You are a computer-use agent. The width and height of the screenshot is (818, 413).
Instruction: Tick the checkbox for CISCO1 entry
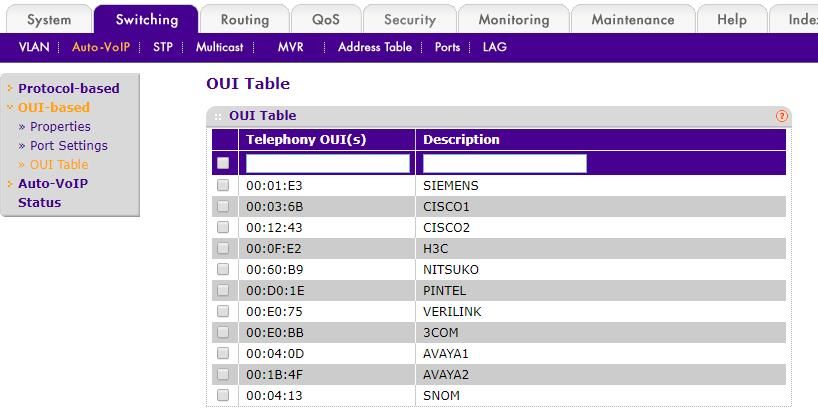tap(223, 206)
